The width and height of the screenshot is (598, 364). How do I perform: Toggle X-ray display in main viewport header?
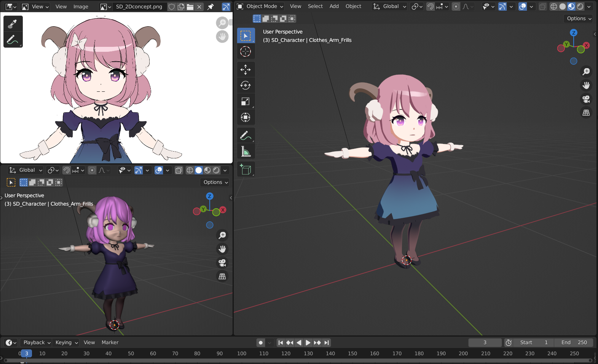click(543, 6)
